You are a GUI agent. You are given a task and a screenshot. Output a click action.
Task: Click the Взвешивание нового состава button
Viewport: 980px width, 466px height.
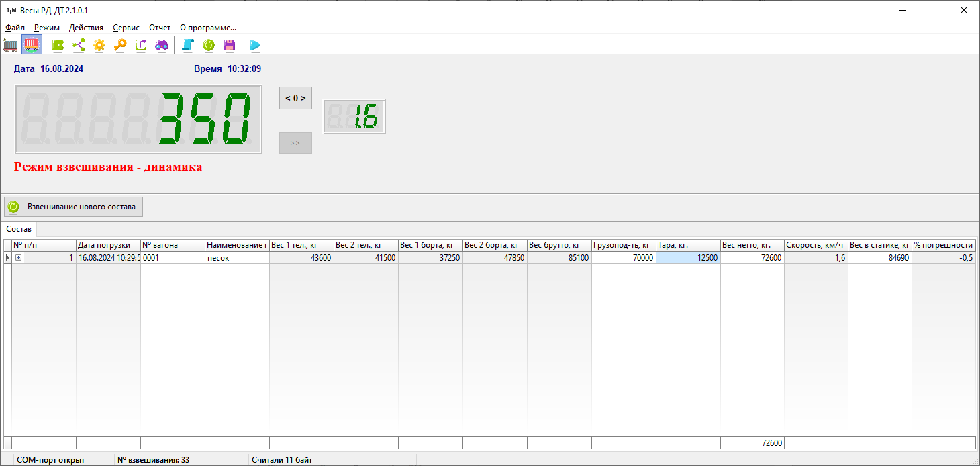[74, 207]
